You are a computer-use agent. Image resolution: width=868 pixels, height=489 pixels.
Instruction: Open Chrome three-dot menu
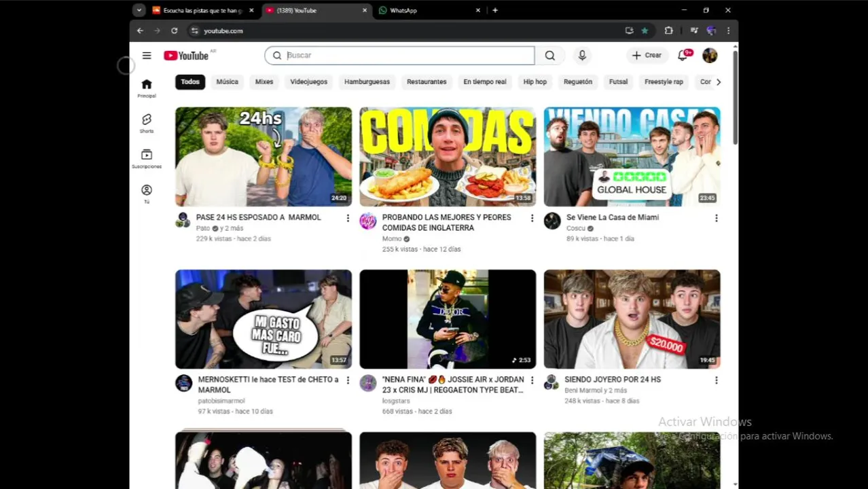[728, 31]
